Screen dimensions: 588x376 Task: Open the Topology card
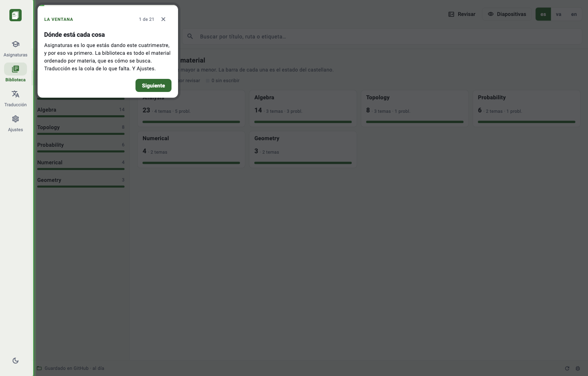click(414, 108)
